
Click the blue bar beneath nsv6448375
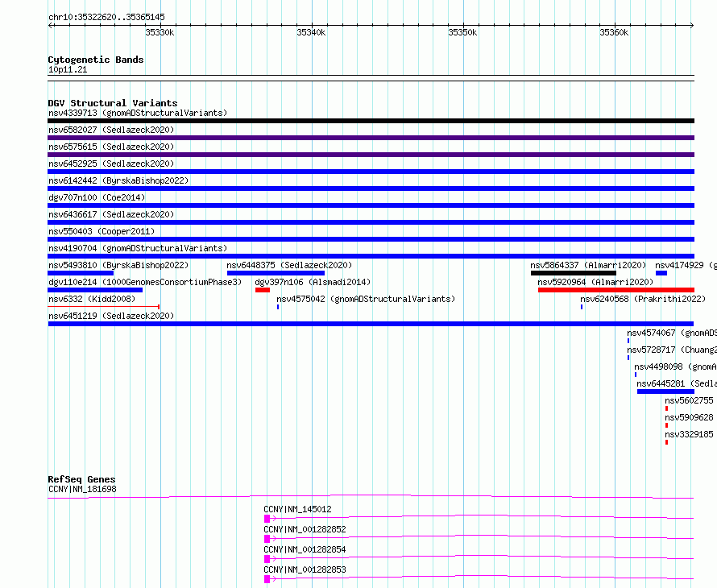[276, 273]
